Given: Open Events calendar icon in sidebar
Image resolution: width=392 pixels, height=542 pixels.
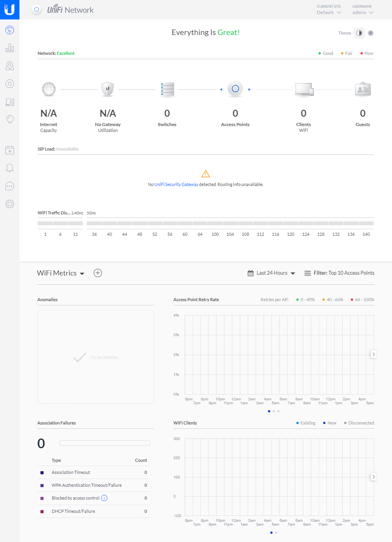Looking at the screenshot, I should [x=10, y=150].
